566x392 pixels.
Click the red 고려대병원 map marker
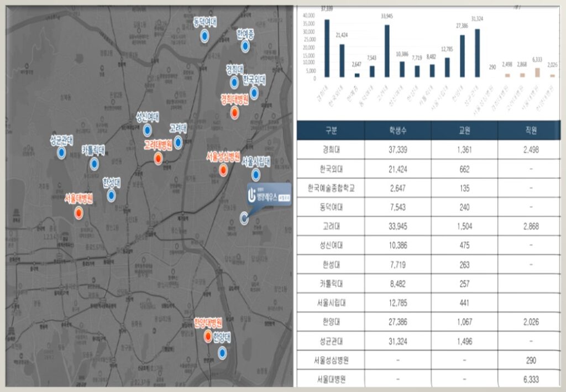pos(159,159)
